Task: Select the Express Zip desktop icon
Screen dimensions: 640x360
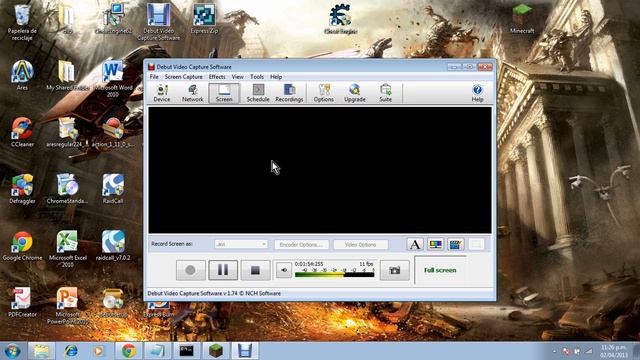Action: [x=204, y=19]
